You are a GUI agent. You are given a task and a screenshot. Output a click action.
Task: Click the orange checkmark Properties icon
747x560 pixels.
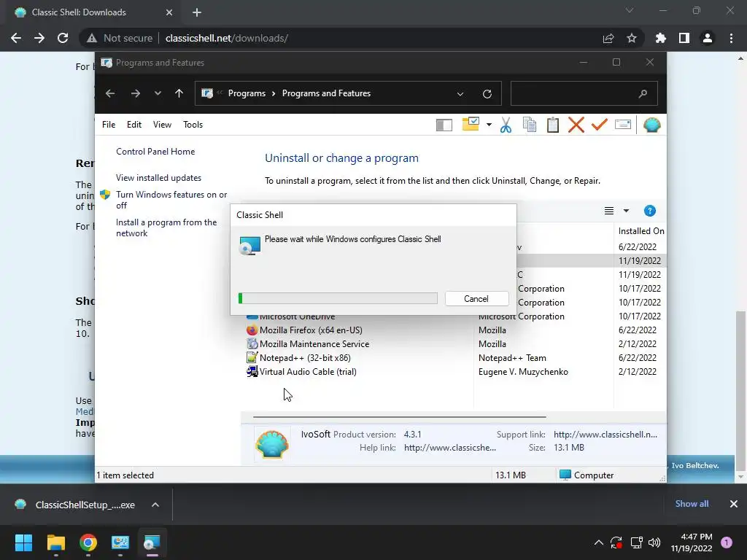(600, 125)
